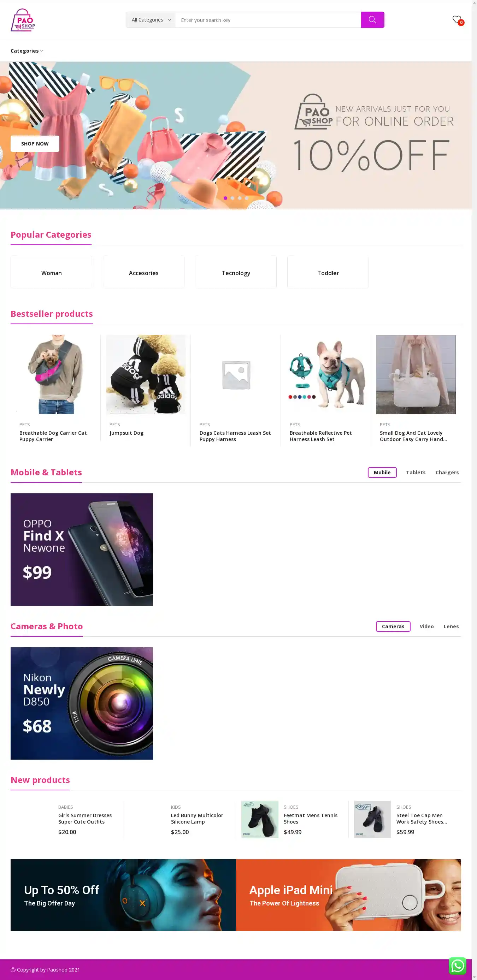The image size is (477, 980).
Task: Expand the All Categories search dropdown
Action: [x=151, y=20]
